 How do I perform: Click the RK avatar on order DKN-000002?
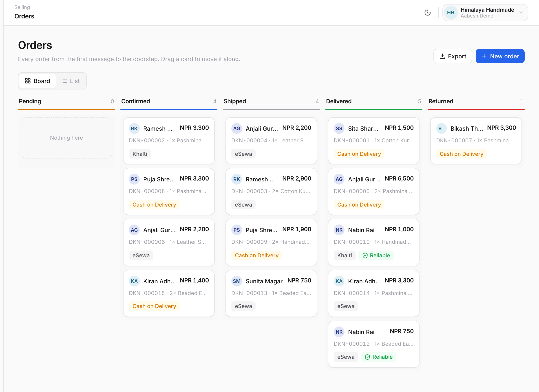[134, 128]
